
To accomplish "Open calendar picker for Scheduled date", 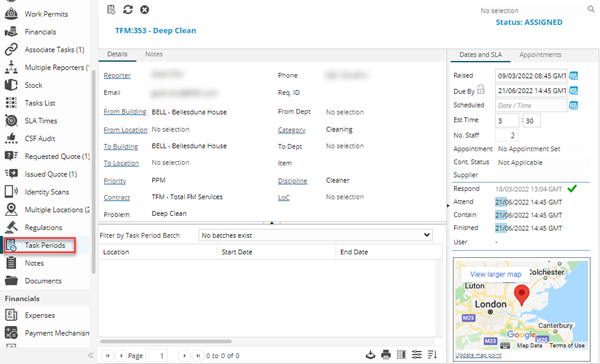I will pyautogui.click(x=573, y=105).
